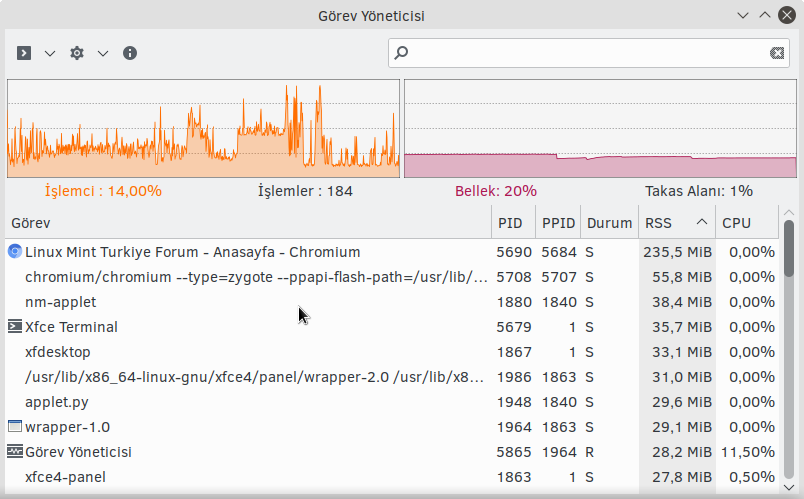
Task: Select the Linux Mint Turkiye Forum Chromium row
Action: (392, 252)
